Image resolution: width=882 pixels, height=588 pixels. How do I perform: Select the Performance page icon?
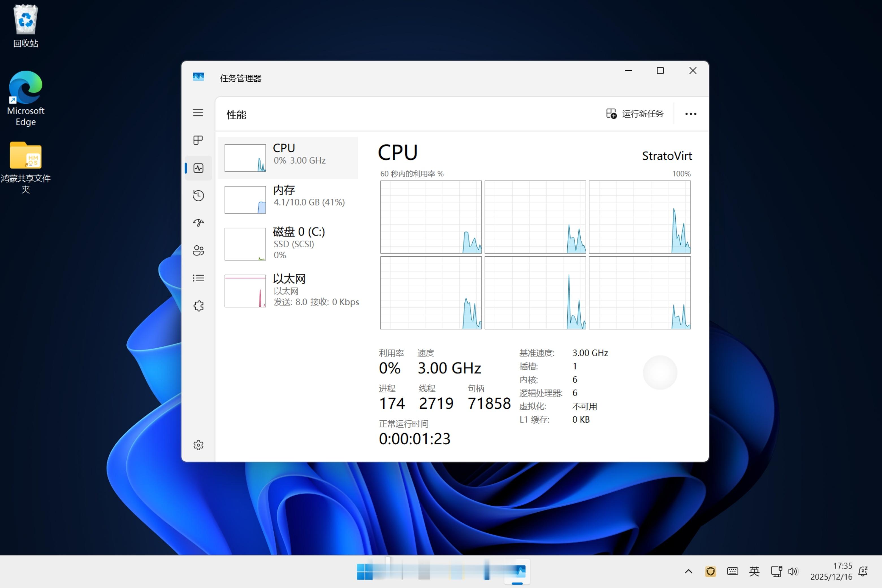(x=198, y=168)
